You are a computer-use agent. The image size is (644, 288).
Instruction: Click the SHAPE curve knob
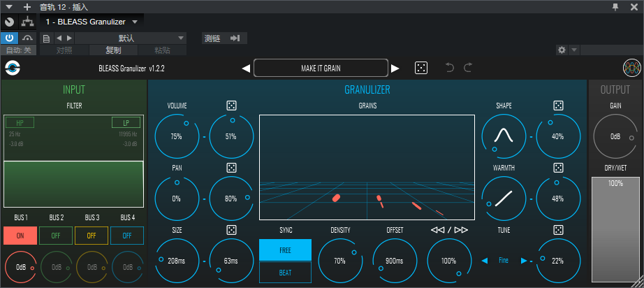[504, 136]
